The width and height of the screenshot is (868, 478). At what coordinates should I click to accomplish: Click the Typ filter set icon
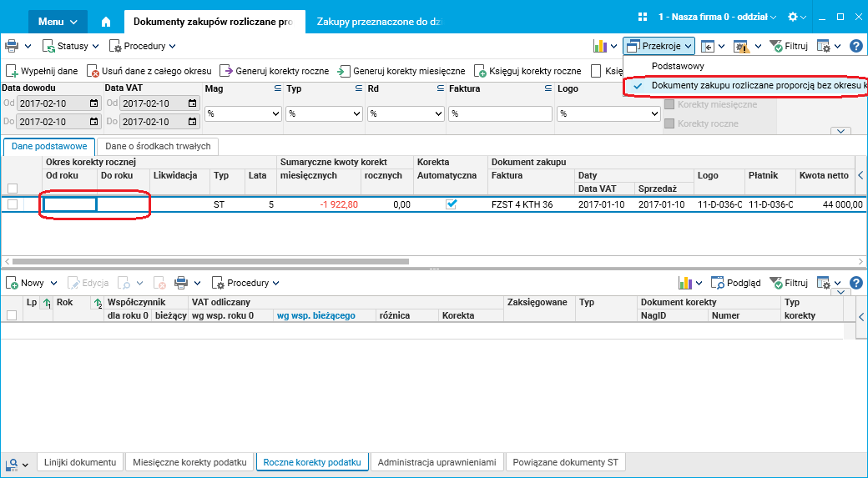click(359, 88)
